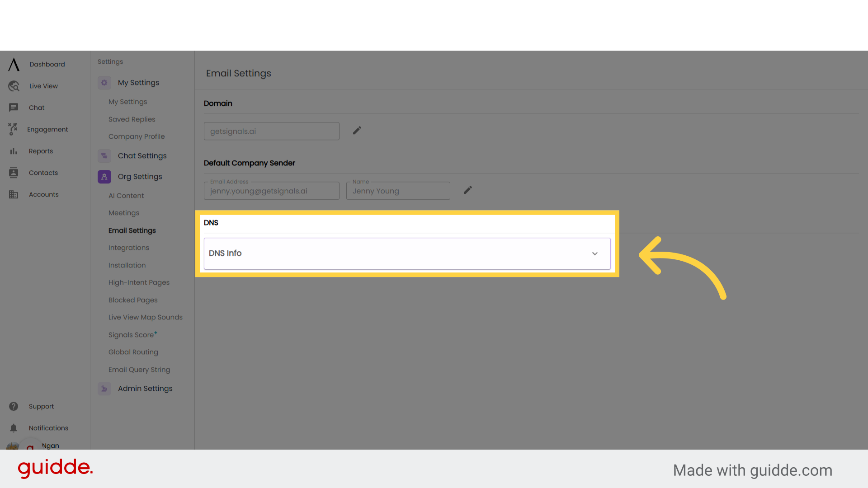Open Signals Score settings
Viewport: 868px width, 488px height.
[133, 335]
